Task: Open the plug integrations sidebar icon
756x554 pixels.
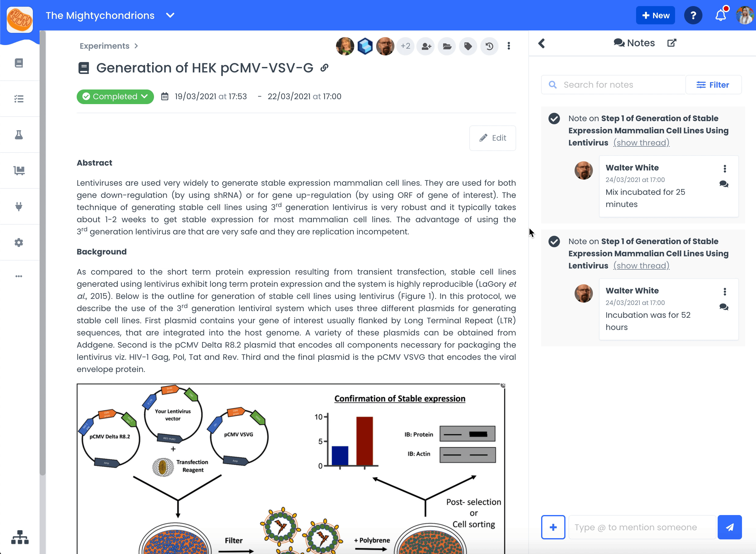Action: click(x=19, y=206)
